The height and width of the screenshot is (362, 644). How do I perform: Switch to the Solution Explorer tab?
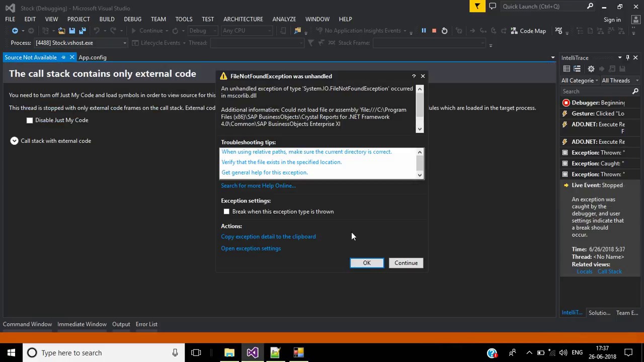pos(600,313)
